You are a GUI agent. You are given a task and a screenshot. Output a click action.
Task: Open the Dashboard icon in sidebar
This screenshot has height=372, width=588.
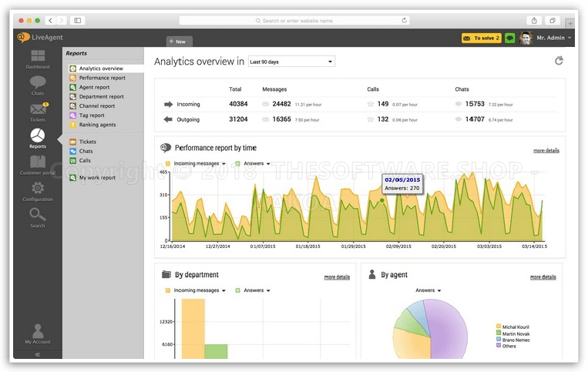[37, 58]
